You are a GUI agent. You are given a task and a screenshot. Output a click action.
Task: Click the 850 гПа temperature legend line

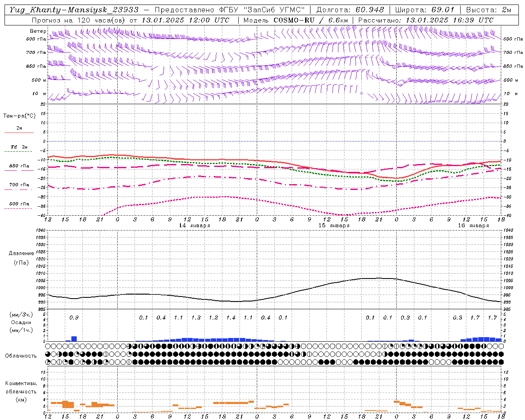click(x=19, y=171)
